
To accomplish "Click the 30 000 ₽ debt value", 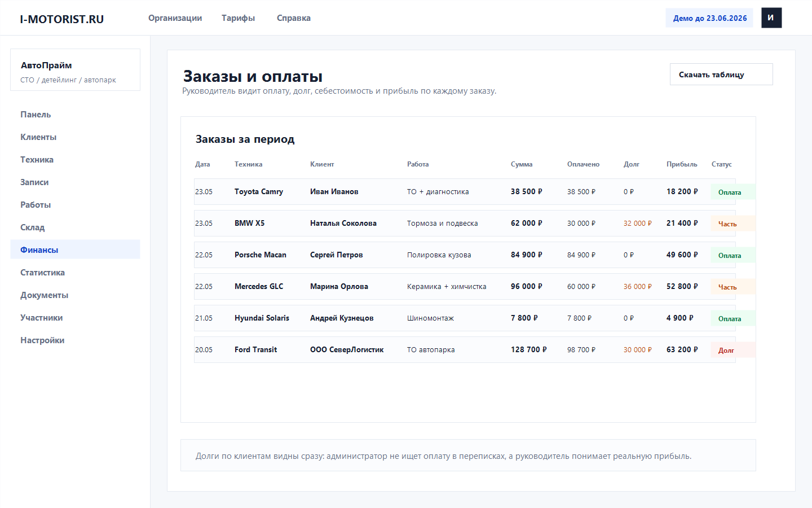I will (637, 349).
